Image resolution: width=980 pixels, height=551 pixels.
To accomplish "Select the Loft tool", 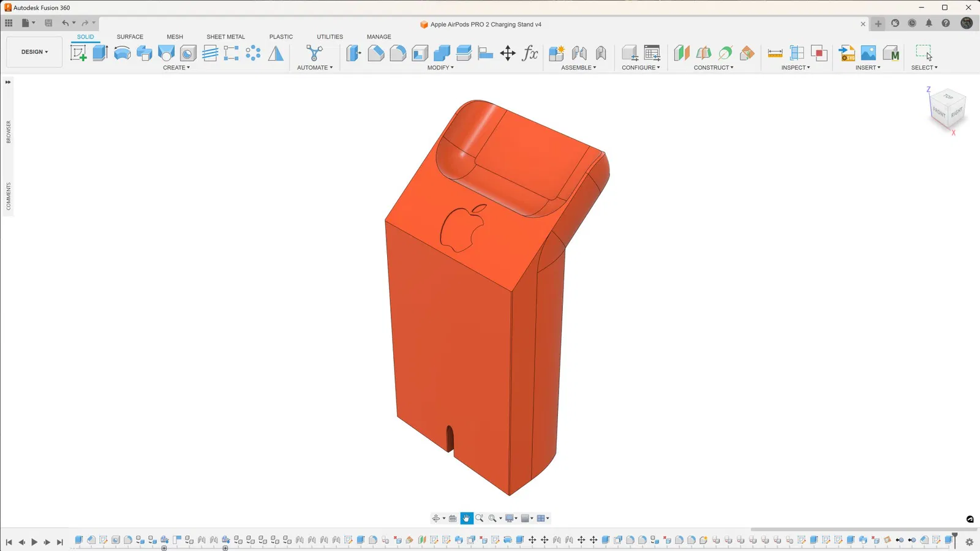I will tap(166, 53).
